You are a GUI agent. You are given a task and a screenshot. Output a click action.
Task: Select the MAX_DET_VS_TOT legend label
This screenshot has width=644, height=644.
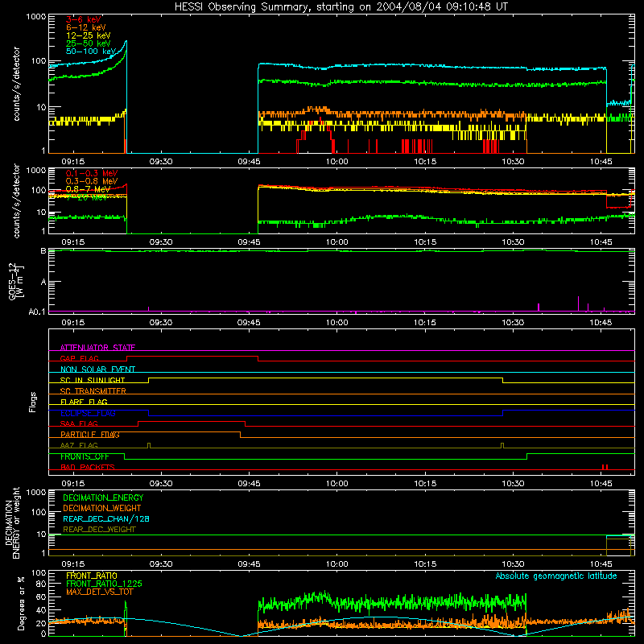point(100,592)
